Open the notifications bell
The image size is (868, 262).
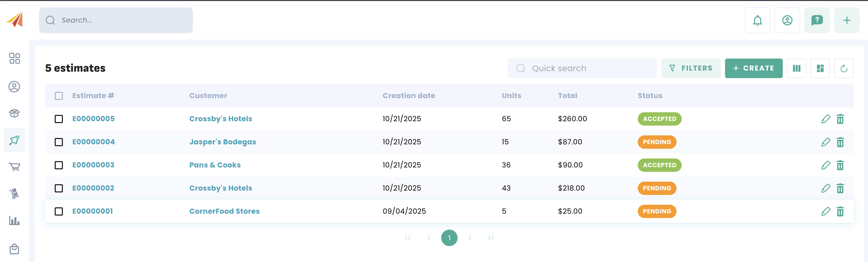[757, 21]
